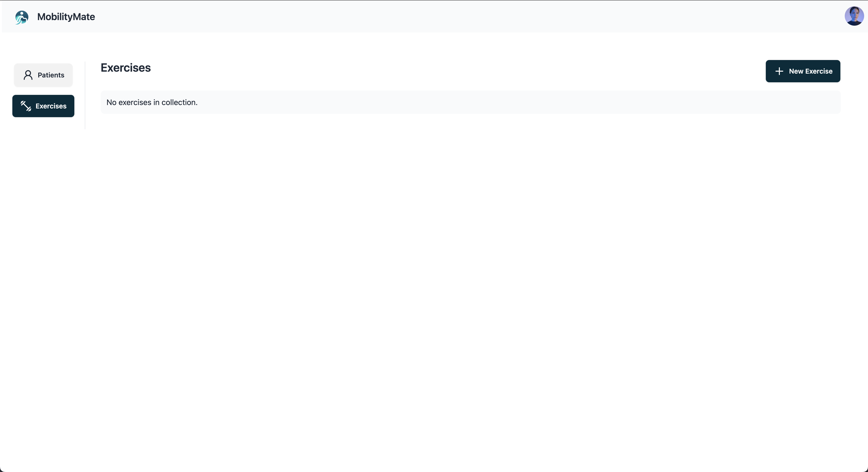868x472 pixels.
Task: Create a New Exercise
Action: tap(803, 71)
